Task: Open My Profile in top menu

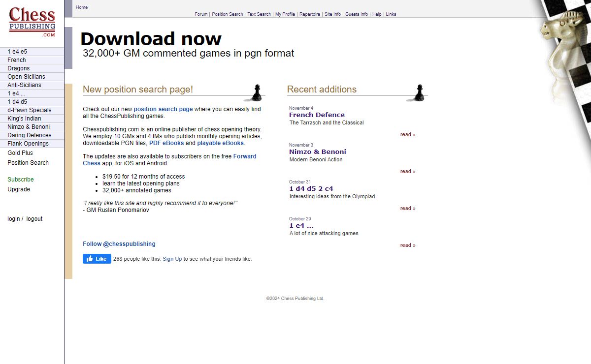Action: (285, 14)
